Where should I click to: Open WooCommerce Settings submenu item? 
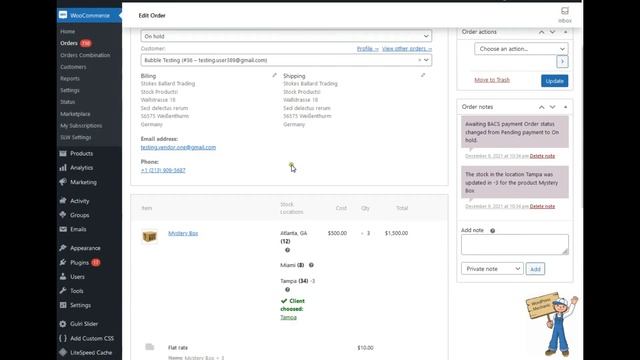[70, 90]
